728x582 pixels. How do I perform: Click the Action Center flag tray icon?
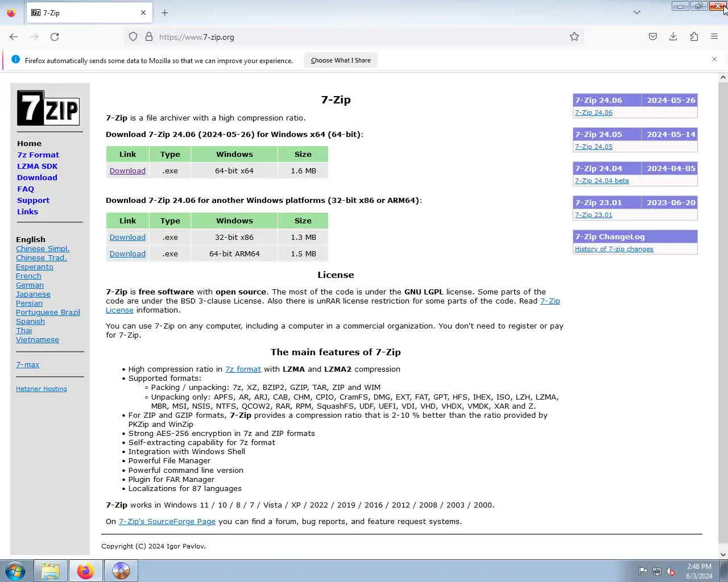643,571
